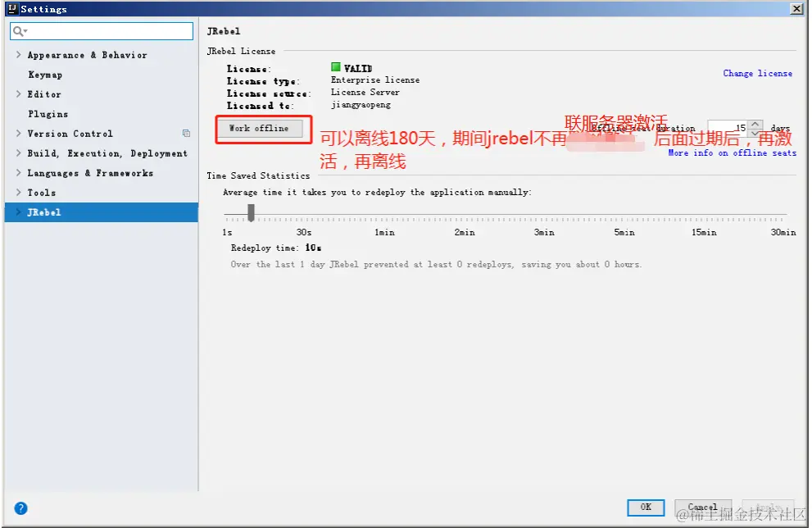Click the License Server source text
Screen dimensions: 812x528
pos(365,92)
